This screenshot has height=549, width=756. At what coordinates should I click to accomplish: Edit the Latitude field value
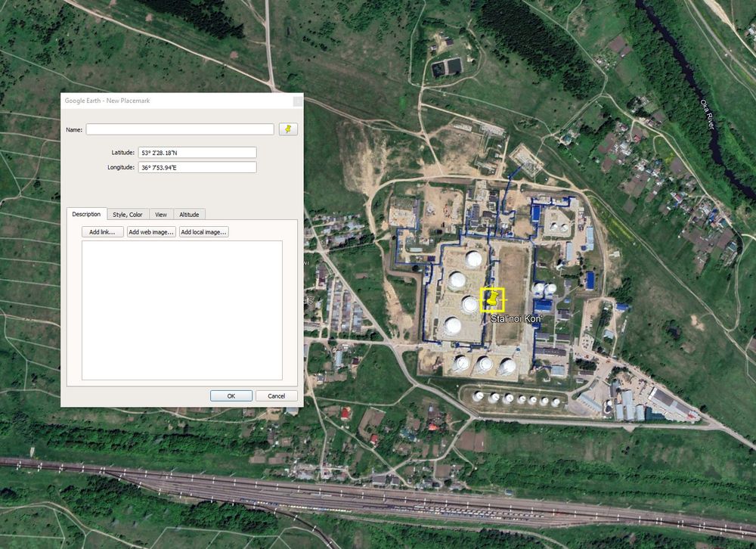(x=197, y=153)
